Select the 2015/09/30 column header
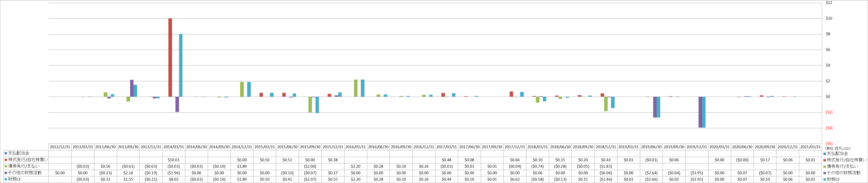The image size is (868, 183). click(x=310, y=147)
